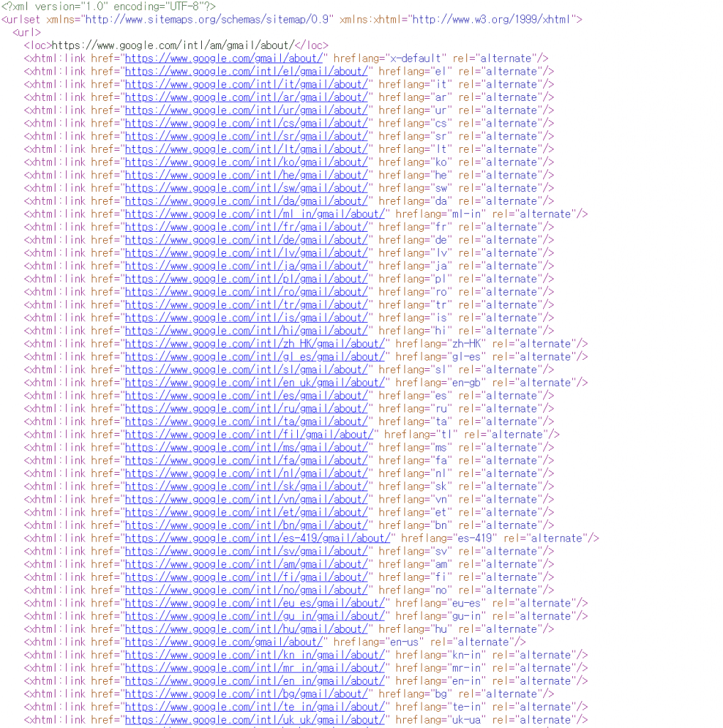The width and height of the screenshot is (723, 728).
Task: Visit the intl/da/gmail/about link
Action: coord(246,201)
